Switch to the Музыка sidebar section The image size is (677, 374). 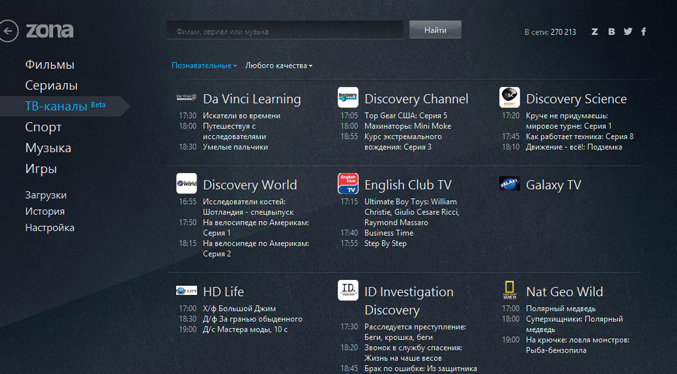[x=48, y=148]
